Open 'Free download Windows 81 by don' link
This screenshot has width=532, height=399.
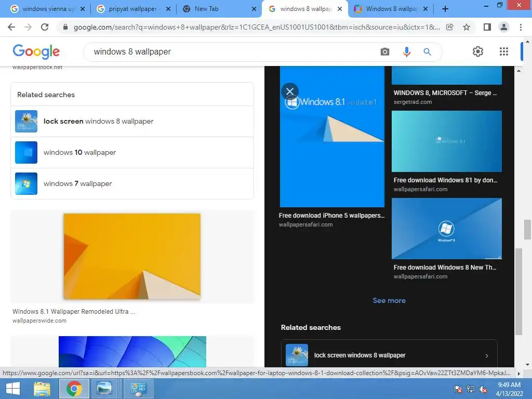(445, 180)
